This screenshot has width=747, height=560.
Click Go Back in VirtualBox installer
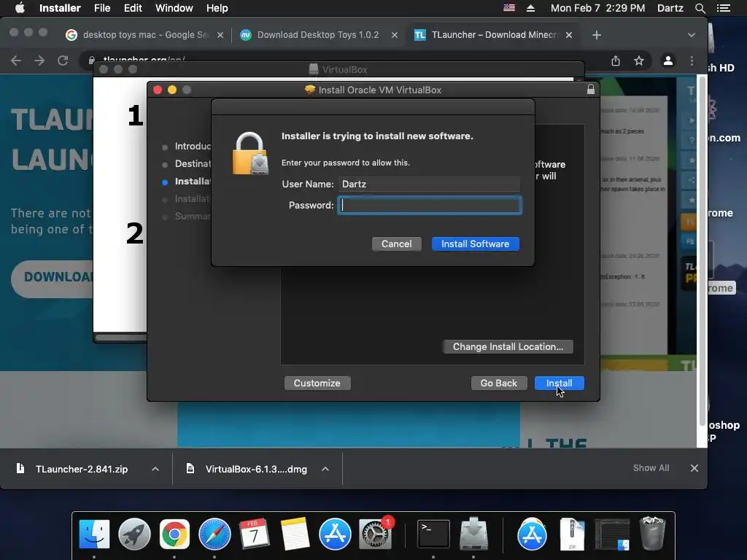[x=498, y=383]
